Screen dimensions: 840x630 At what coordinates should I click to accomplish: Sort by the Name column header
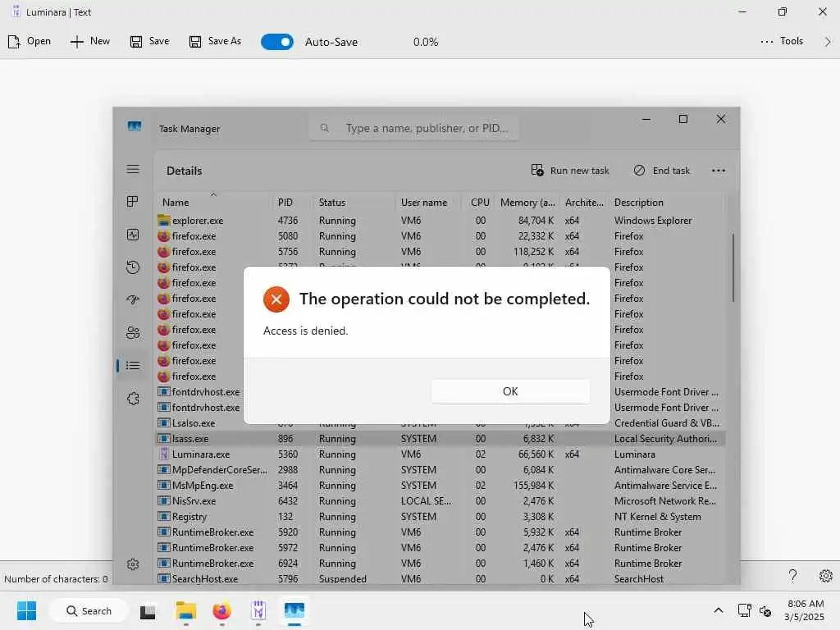coord(213,202)
